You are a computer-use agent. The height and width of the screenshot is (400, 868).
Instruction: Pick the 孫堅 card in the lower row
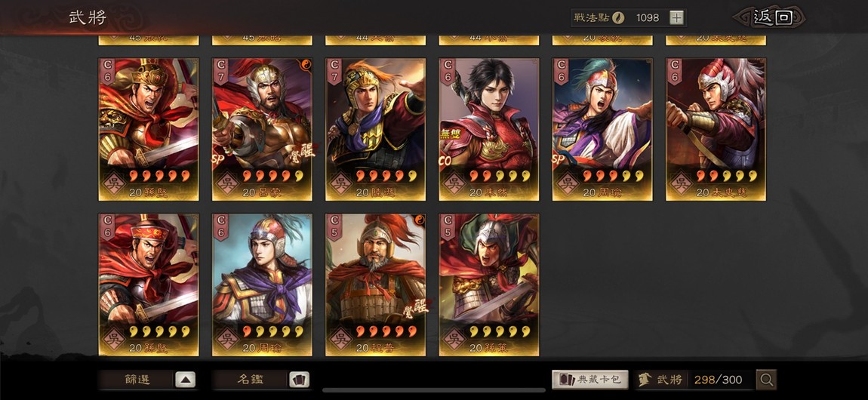(x=149, y=285)
